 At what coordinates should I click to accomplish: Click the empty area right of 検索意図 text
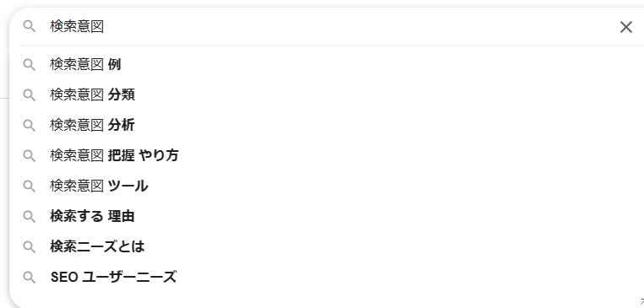[357, 27]
